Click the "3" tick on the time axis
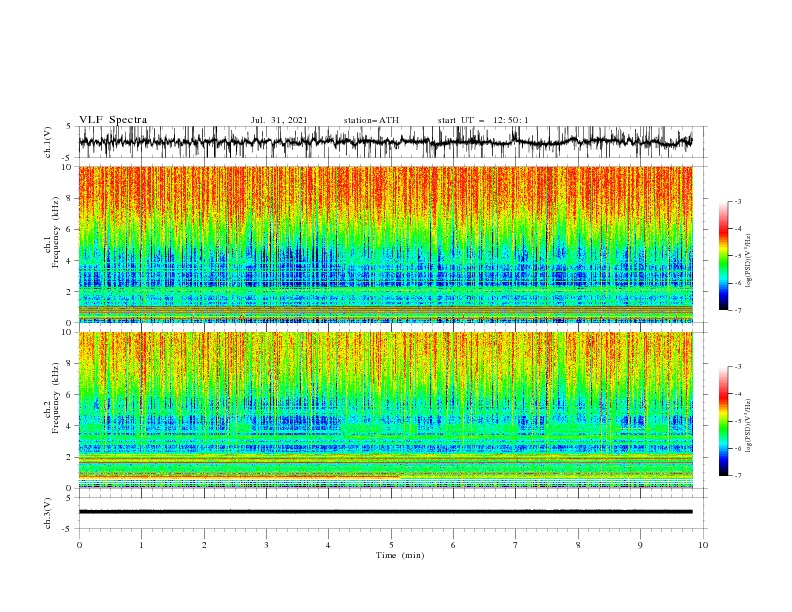The width and height of the screenshot is (792, 612). 266,545
